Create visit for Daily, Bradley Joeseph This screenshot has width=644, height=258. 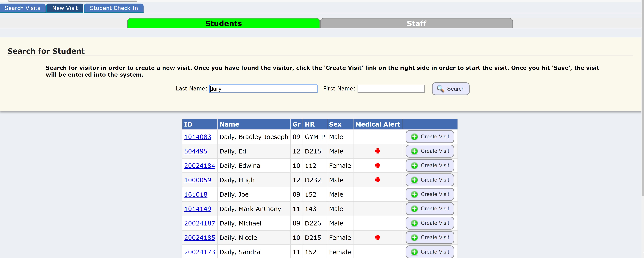(x=430, y=137)
